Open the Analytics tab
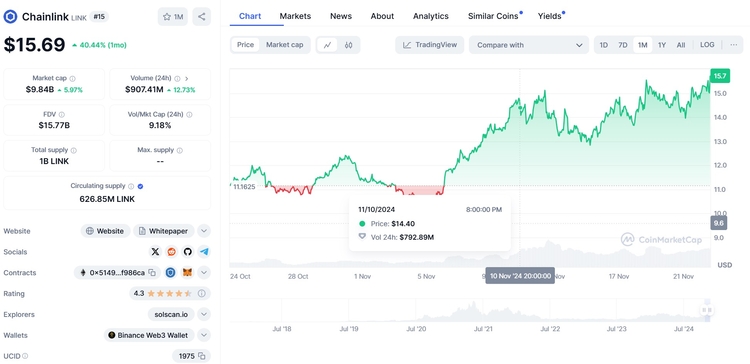This screenshot has height=364, width=750. [x=431, y=16]
